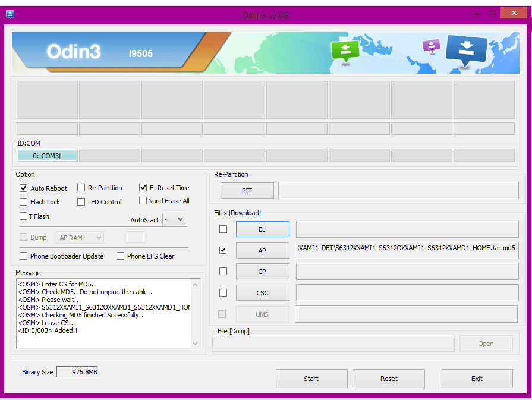Viewport: 532px width, 400px height.
Task: Click the green download icon in banner
Action: click(345, 51)
